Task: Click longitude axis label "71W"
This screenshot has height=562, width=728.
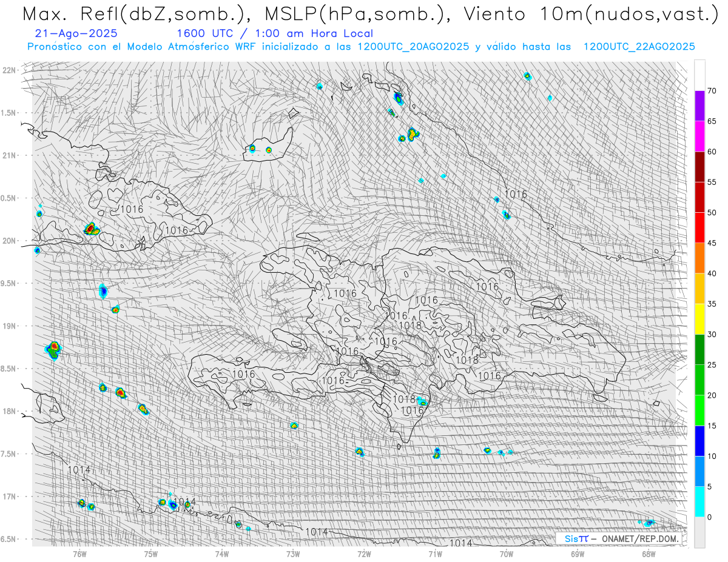Action: (x=435, y=553)
